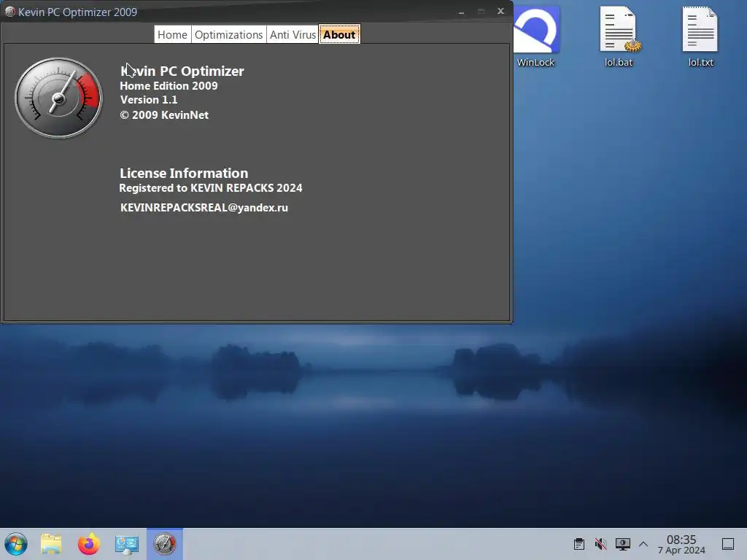Open the system settings taskbar icon
The width and height of the screenshot is (747, 560).
point(127,544)
